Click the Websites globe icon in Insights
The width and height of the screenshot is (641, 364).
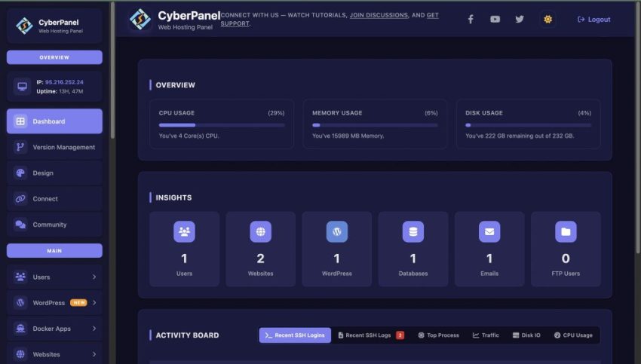coord(260,232)
